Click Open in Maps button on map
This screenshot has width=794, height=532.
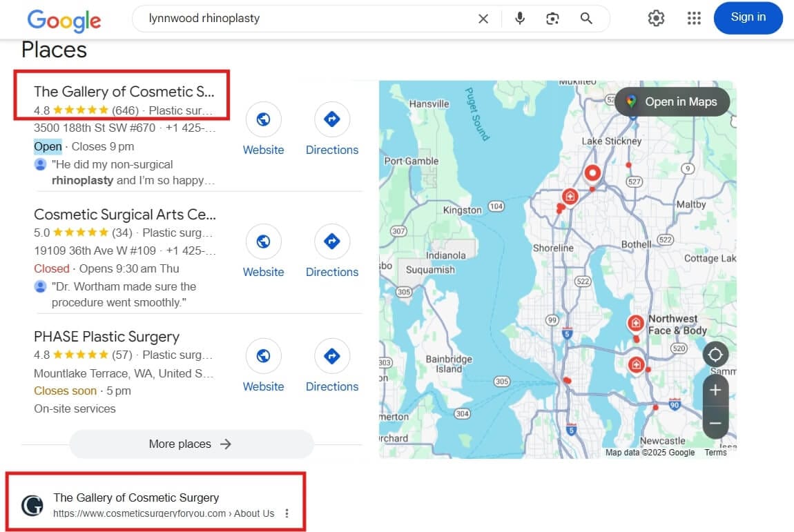[x=672, y=101]
